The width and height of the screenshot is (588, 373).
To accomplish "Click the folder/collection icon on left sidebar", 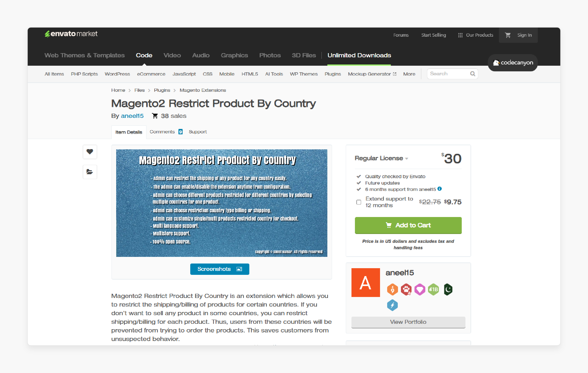I will tap(90, 171).
